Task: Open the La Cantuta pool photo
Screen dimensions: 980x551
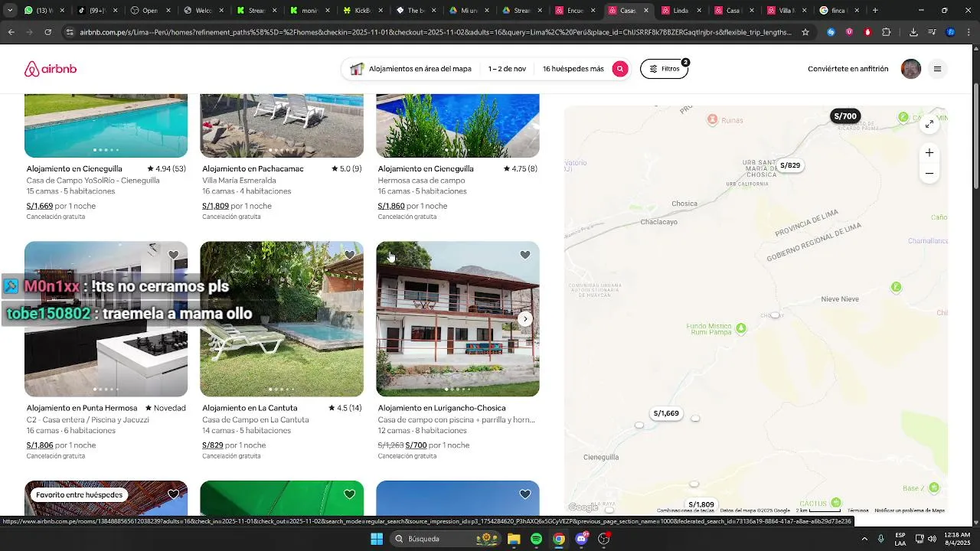Action: click(282, 319)
